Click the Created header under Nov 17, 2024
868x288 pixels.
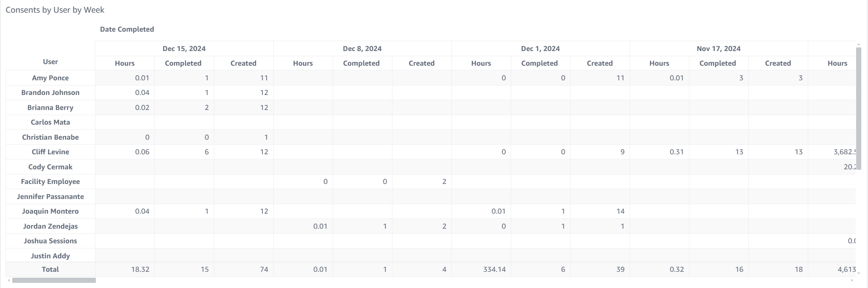click(778, 63)
